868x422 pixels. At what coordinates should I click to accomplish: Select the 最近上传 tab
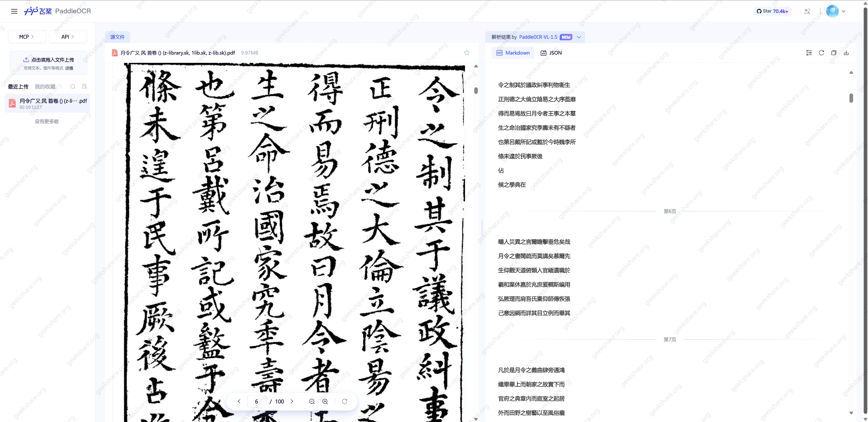coord(18,87)
